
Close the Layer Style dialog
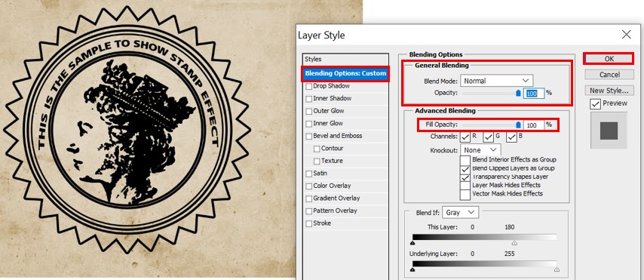(627, 35)
